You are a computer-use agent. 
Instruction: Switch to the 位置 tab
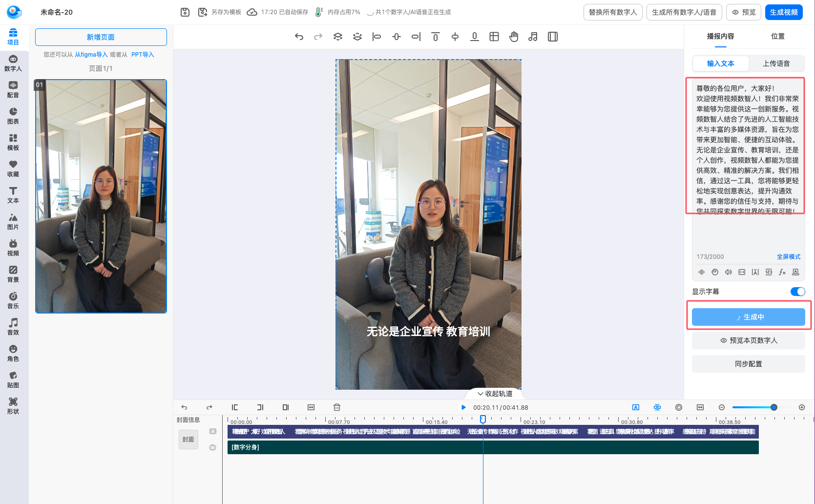(777, 36)
